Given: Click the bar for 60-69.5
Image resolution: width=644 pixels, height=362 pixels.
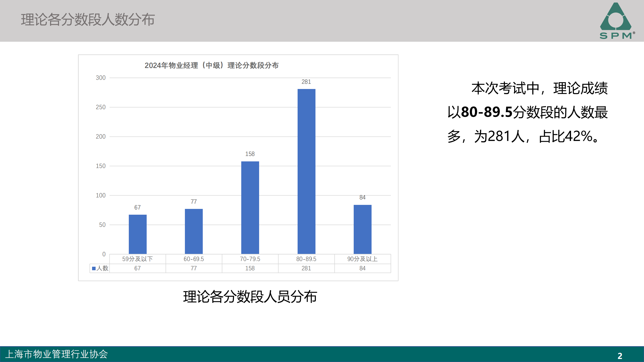Looking at the screenshot, I should [194, 231].
